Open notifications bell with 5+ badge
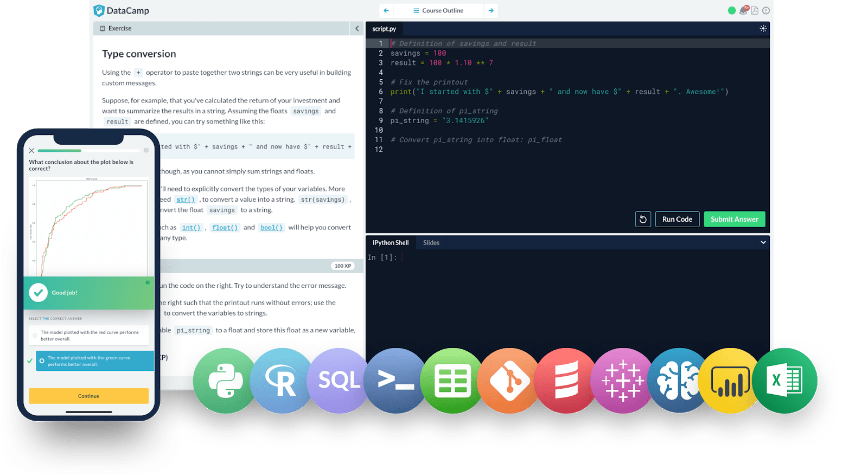This screenshot has width=868, height=476. 744,10
